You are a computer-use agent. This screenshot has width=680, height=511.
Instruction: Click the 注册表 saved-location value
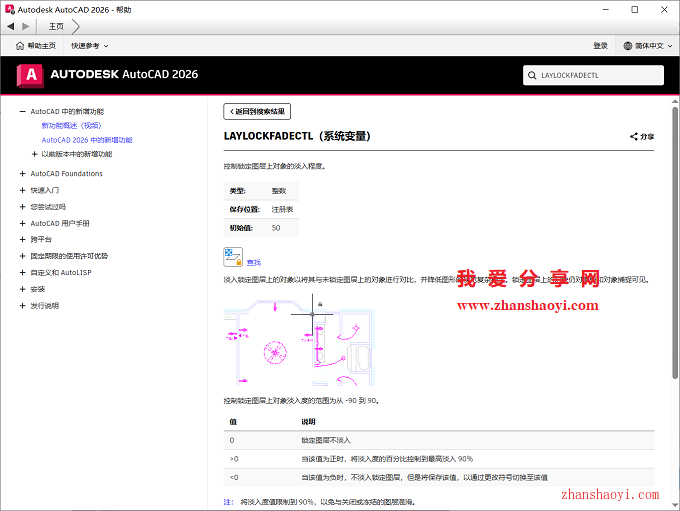[282, 210]
